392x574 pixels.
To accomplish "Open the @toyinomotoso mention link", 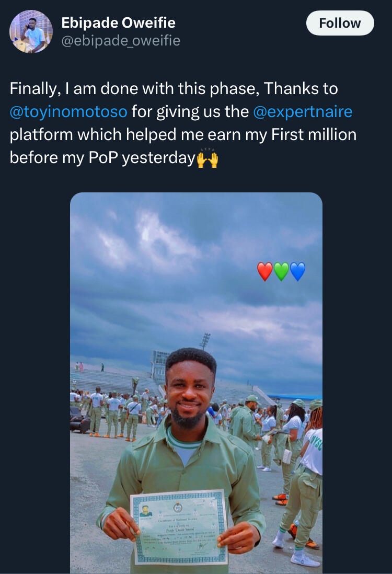I will click(68, 111).
